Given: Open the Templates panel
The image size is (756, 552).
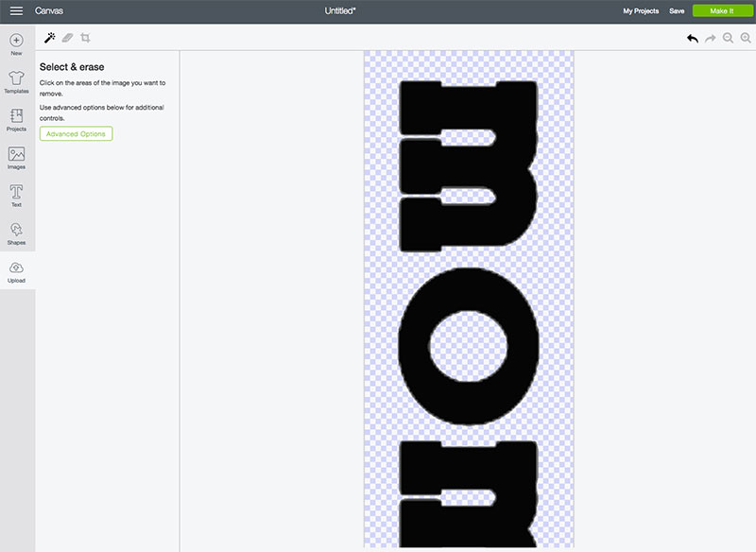Looking at the screenshot, I should (x=16, y=82).
